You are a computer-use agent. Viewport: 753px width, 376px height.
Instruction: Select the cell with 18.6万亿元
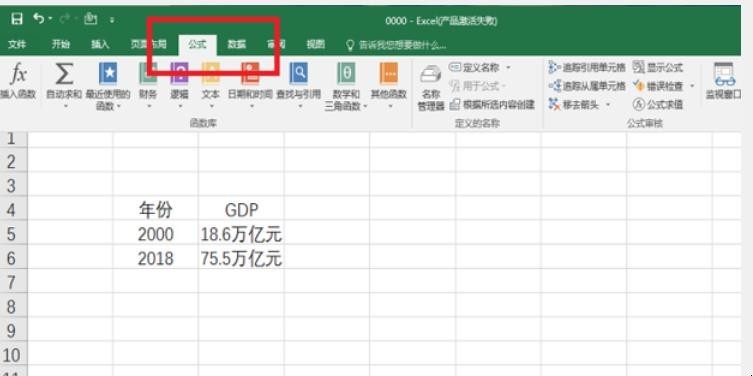[x=241, y=233]
